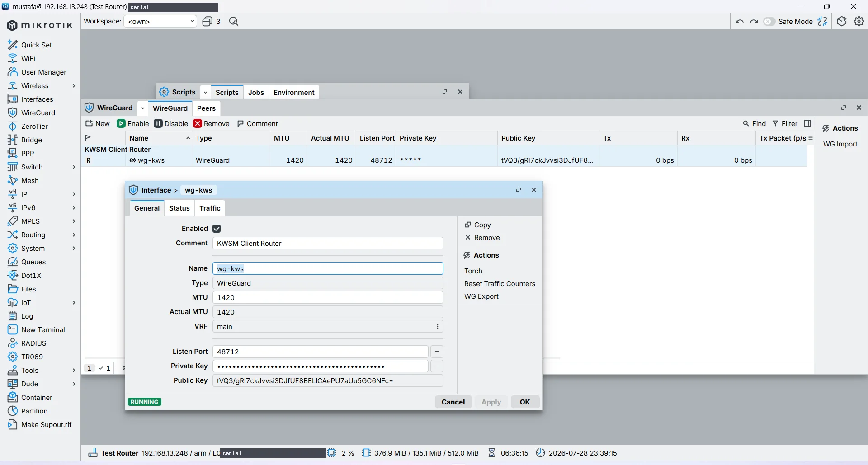Click Remove in the WireGuard toolbar

(x=212, y=123)
